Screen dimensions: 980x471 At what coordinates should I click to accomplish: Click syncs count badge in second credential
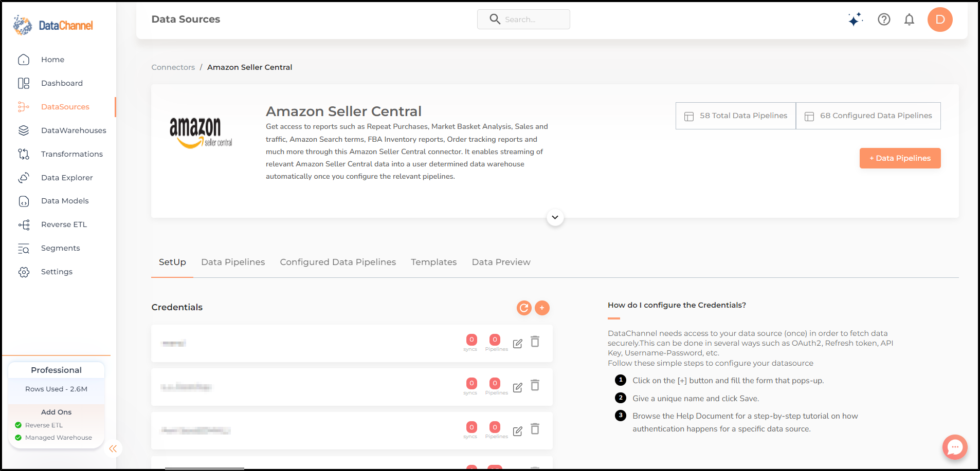pyautogui.click(x=471, y=383)
